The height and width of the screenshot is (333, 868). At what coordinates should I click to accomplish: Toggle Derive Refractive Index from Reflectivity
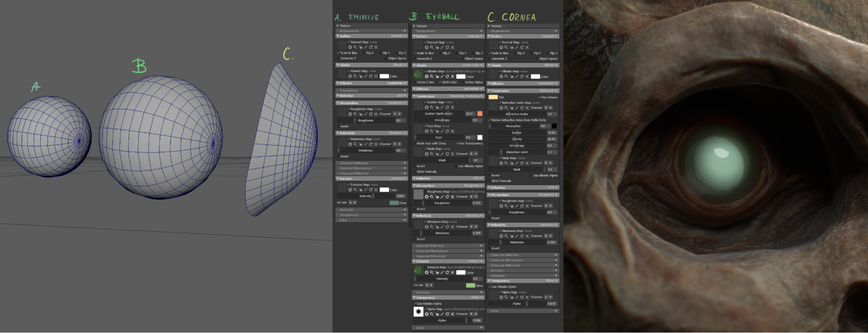tap(490, 120)
